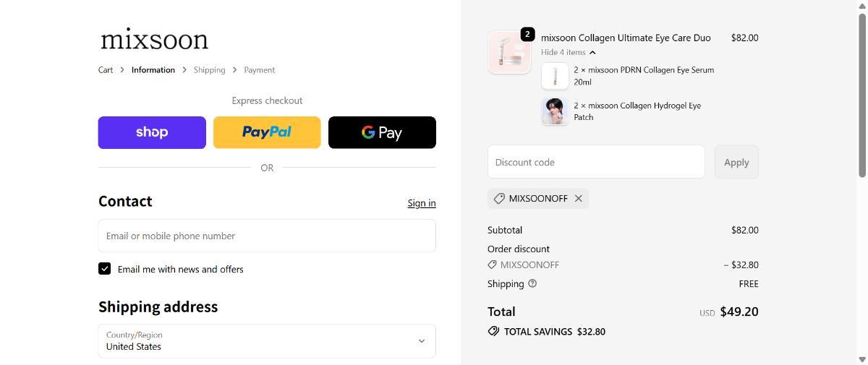Collapse the Hide 4 items list
Viewport: 868px width, 365px height.
point(568,52)
